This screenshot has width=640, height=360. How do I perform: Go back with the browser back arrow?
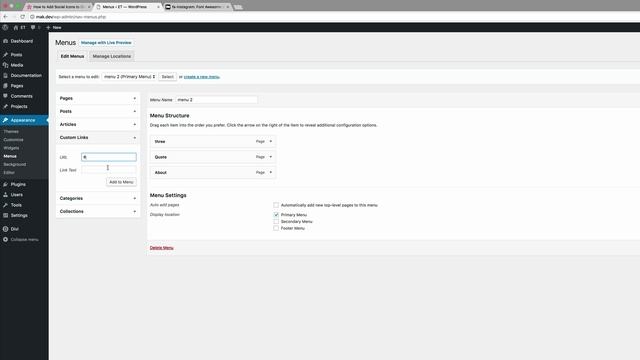(5, 17)
